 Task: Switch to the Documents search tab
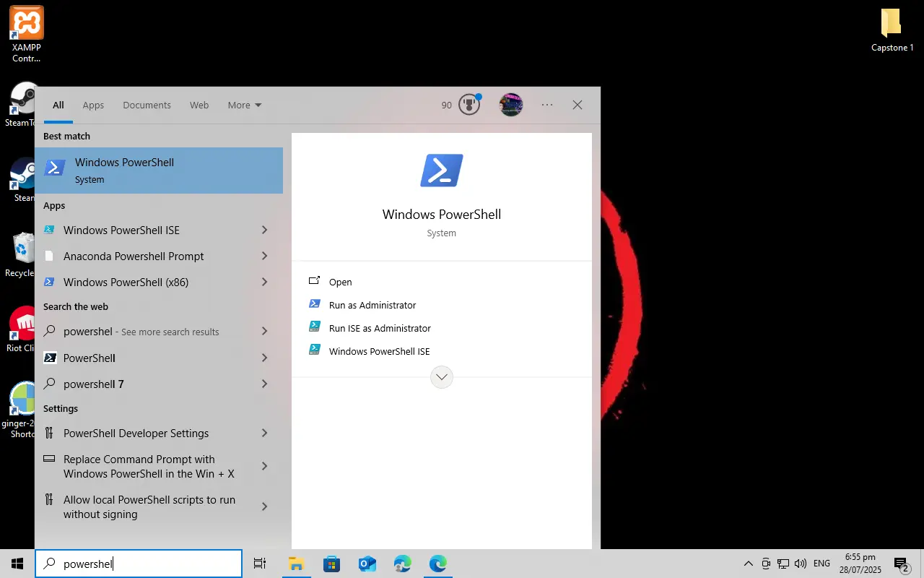click(147, 105)
